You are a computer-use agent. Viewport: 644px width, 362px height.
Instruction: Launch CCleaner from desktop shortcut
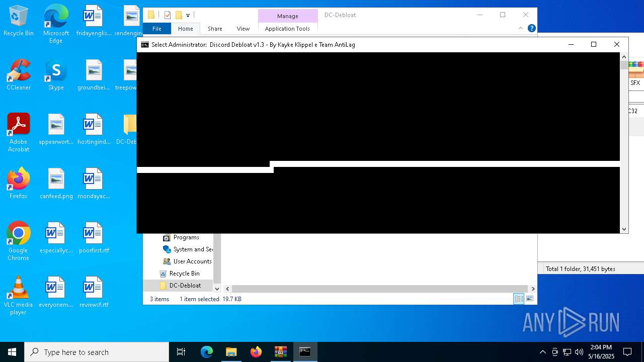19,75
